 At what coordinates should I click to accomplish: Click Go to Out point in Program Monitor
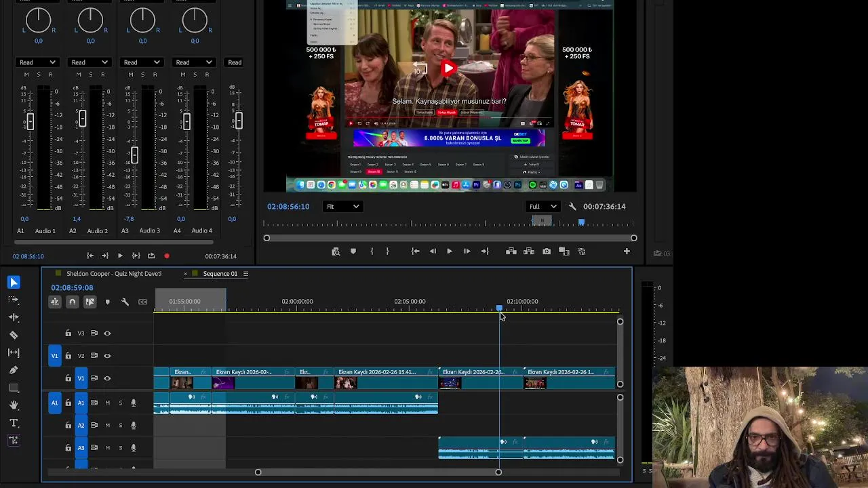coord(485,251)
